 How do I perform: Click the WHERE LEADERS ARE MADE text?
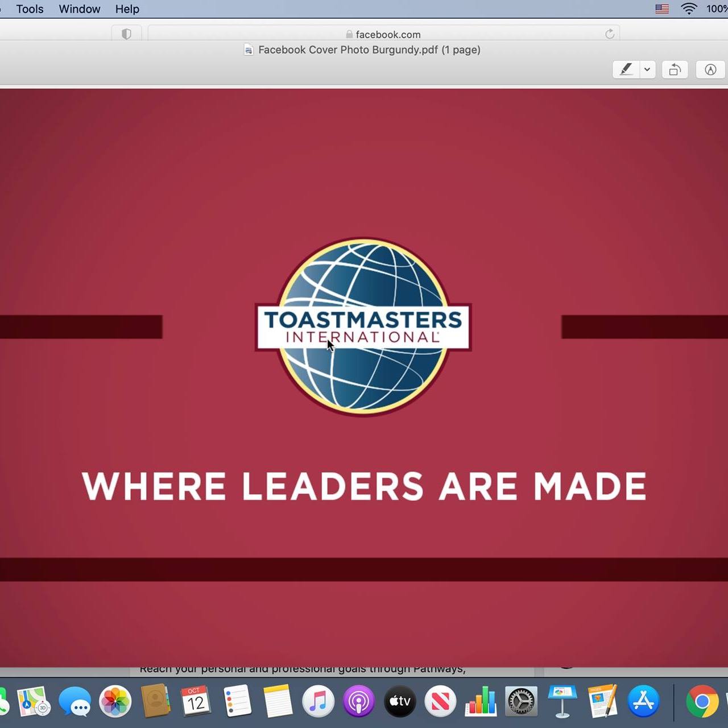[364, 486]
